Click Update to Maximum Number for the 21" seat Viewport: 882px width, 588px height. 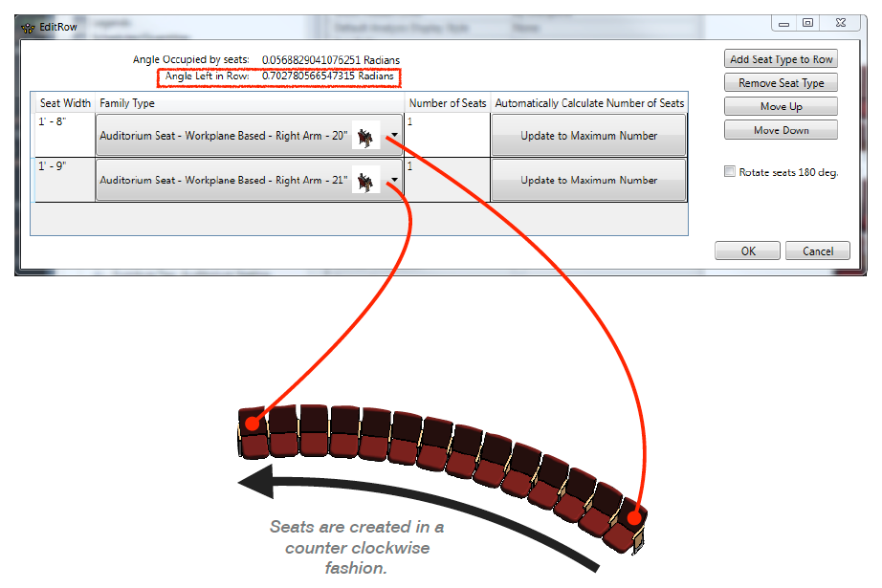pos(587,180)
